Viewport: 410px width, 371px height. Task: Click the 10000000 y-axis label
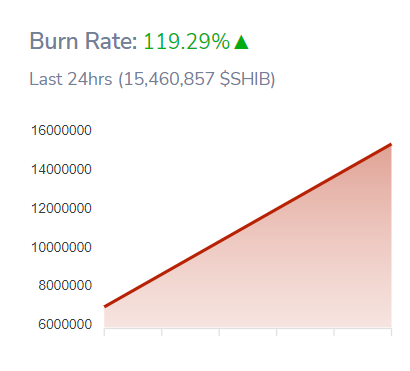point(61,247)
